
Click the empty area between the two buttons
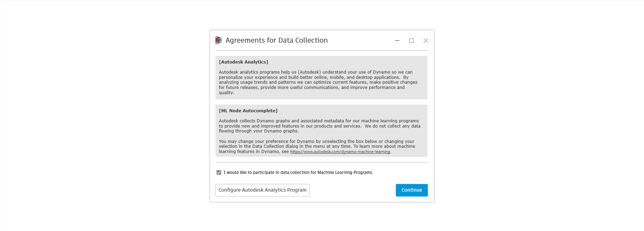(x=353, y=190)
